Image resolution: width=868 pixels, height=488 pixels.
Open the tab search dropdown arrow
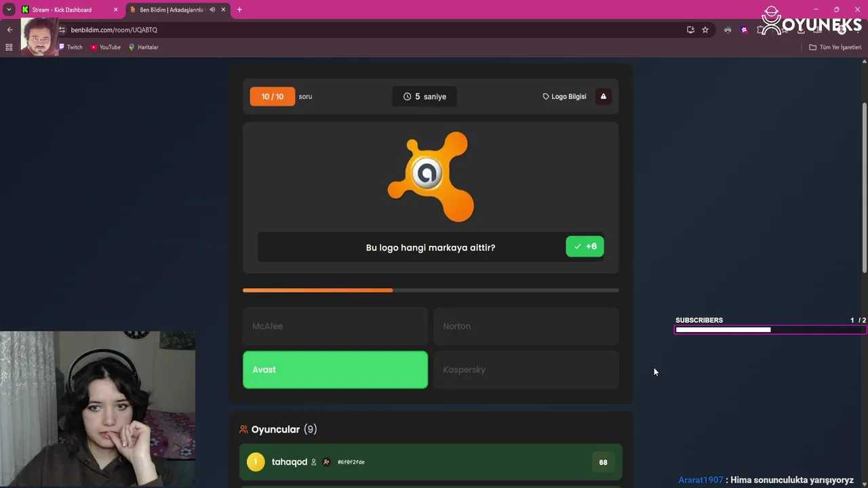point(9,9)
